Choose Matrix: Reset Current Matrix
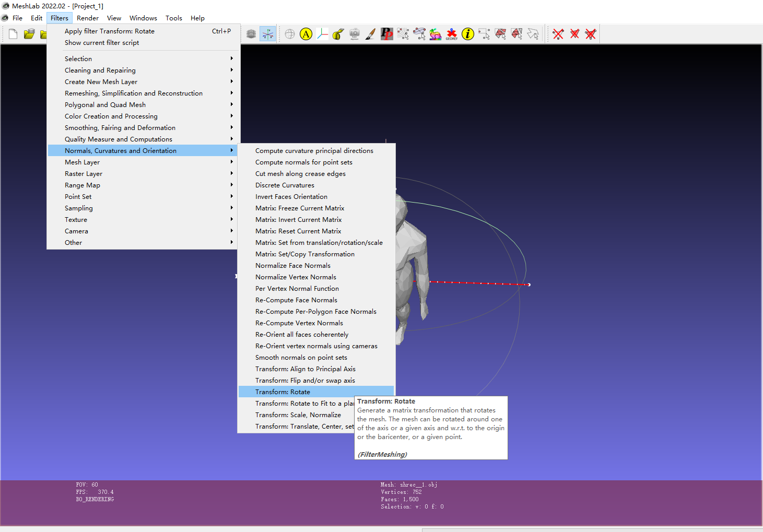763x532 pixels. [316, 231]
